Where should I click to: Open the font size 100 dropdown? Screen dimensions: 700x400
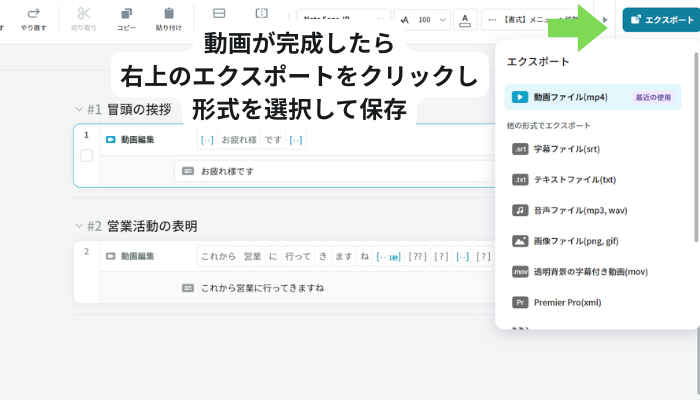(422, 20)
